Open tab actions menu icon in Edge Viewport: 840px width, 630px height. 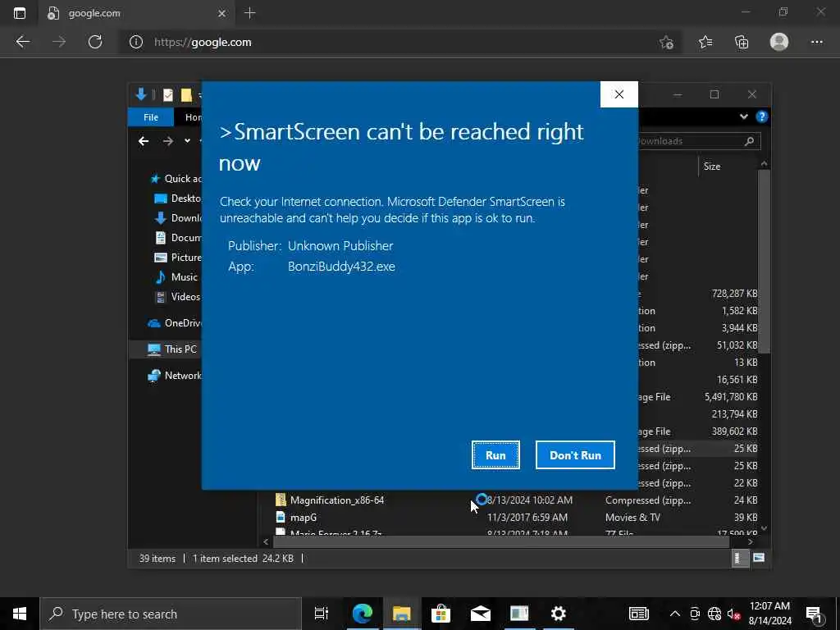(x=20, y=13)
